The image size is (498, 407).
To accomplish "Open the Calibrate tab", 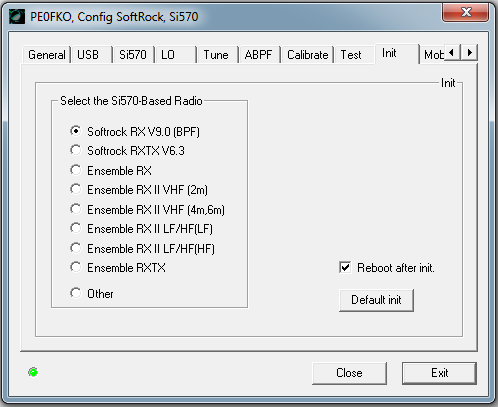I will click(x=307, y=55).
